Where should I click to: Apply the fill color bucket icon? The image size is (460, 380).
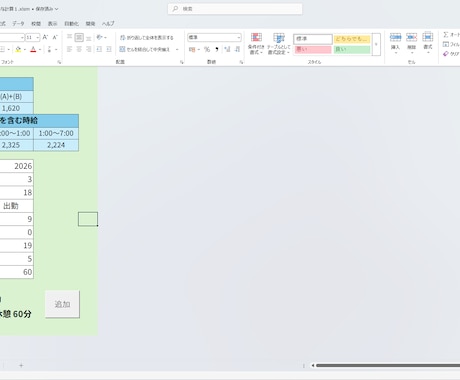[18, 49]
